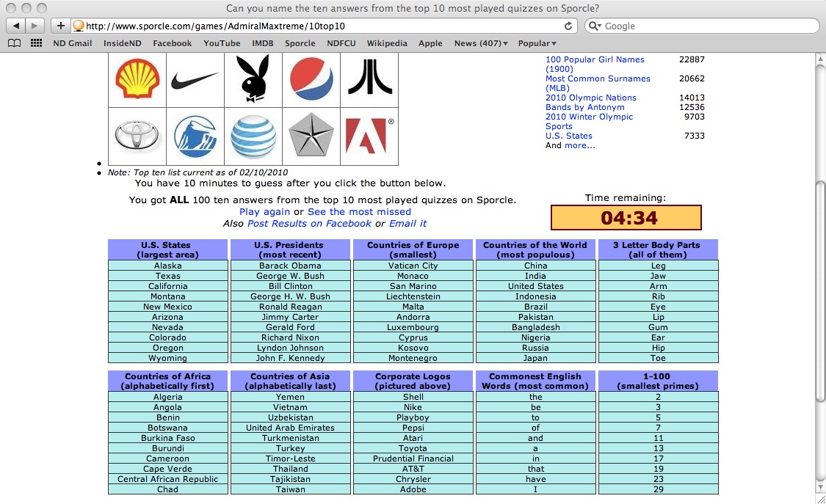The height and width of the screenshot is (504, 826).
Task: Click the Nike swoosh logo
Action: point(195,80)
